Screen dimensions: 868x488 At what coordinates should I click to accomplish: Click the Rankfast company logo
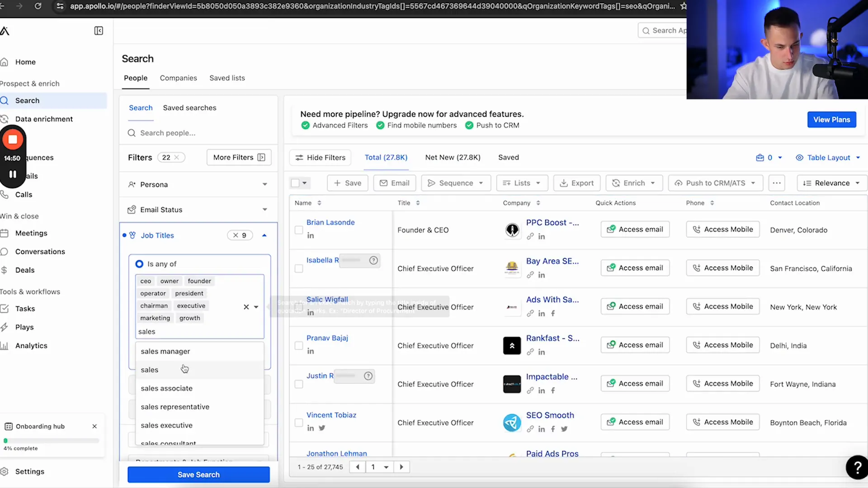pos(512,346)
